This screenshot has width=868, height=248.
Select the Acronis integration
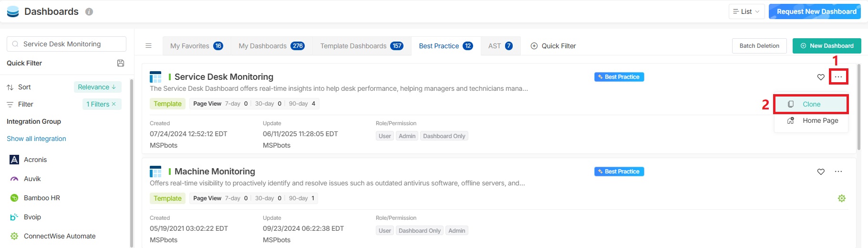[35, 160]
